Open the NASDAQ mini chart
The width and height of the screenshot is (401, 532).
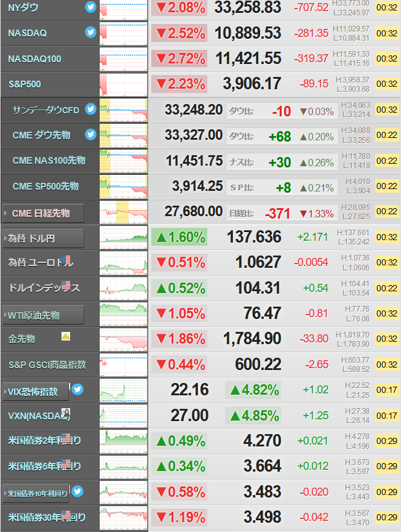(x=124, y=33)
